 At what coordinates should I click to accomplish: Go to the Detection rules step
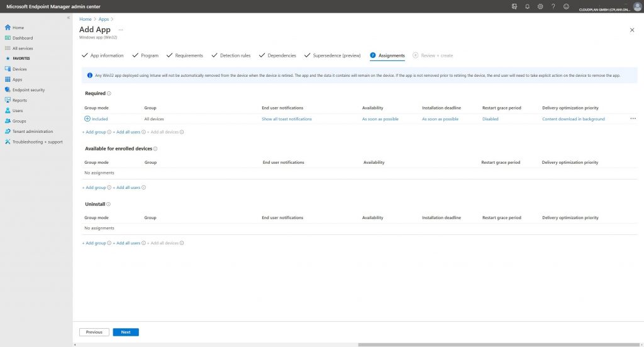click(231, 55)
